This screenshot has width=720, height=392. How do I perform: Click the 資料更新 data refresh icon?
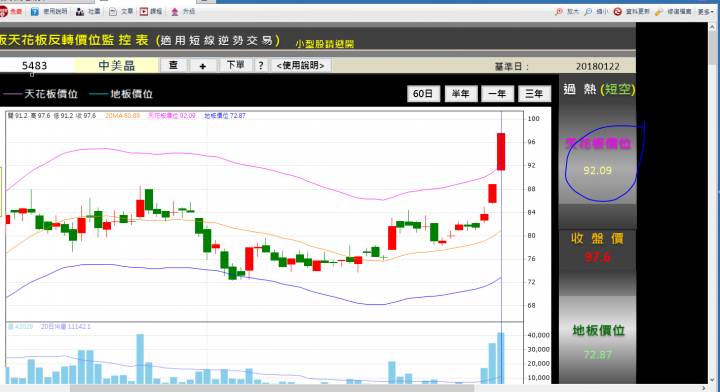click(x=618, y=11)
